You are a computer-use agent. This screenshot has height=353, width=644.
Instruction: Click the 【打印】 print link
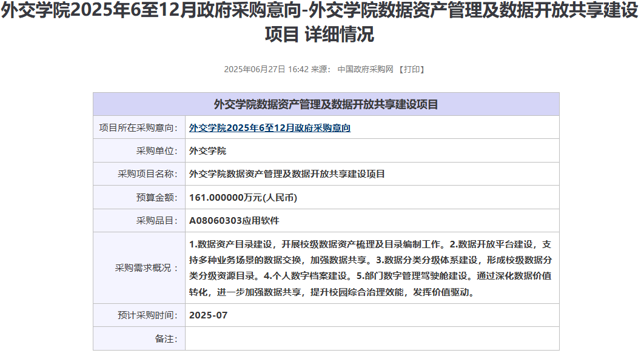[412, 69]
